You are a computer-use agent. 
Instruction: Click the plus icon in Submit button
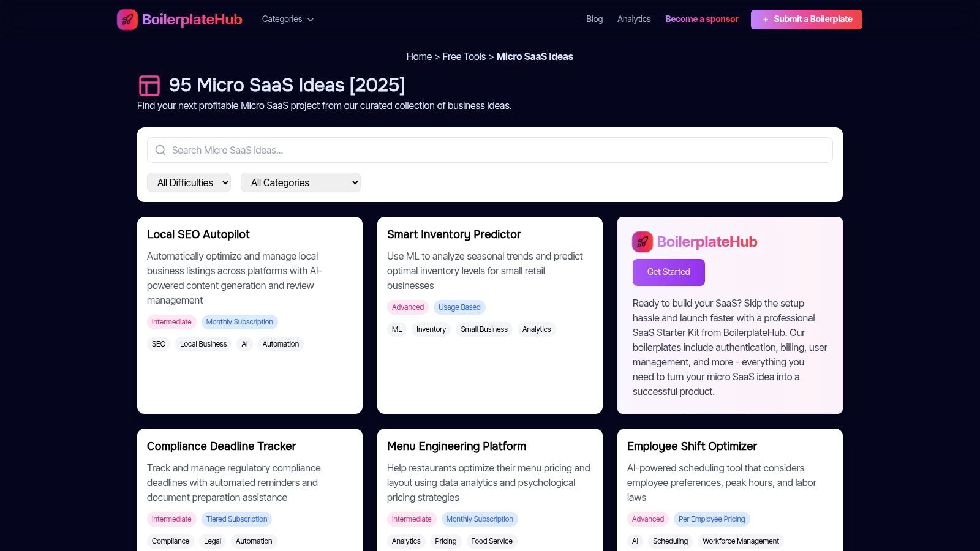766,20
